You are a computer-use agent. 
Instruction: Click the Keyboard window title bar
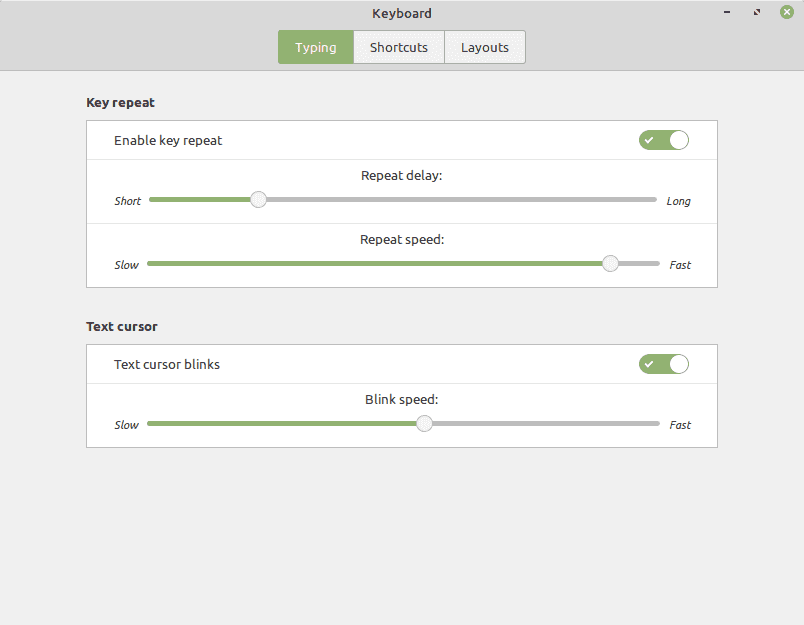coord(402,13)
